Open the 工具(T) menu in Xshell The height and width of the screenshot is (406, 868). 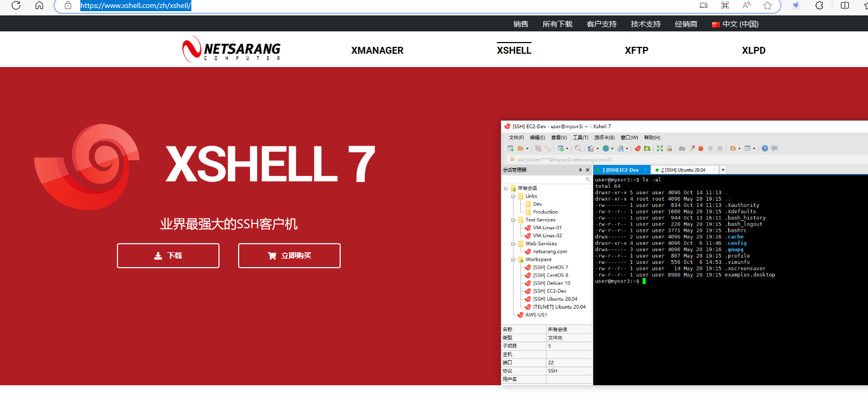pos(580,138)
